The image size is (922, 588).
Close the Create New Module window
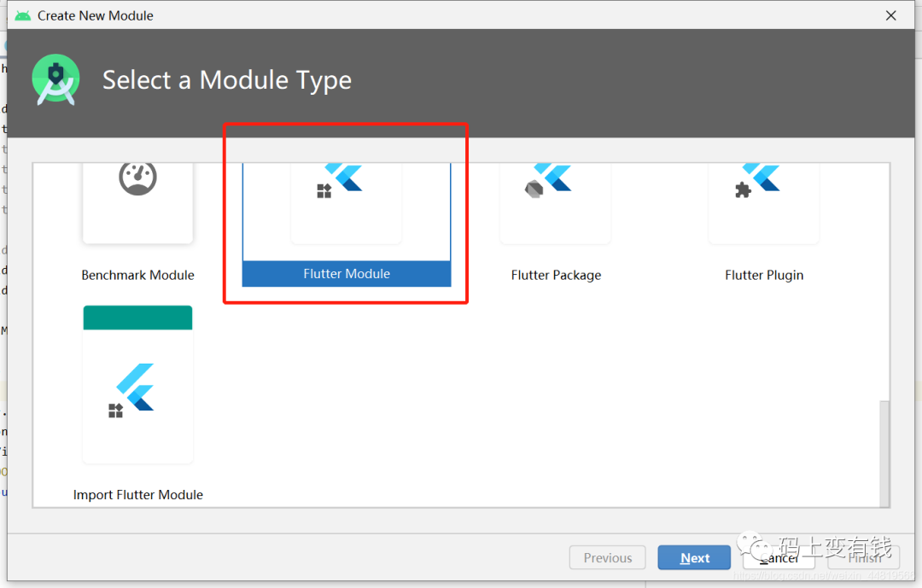click(x=890, y=16)
